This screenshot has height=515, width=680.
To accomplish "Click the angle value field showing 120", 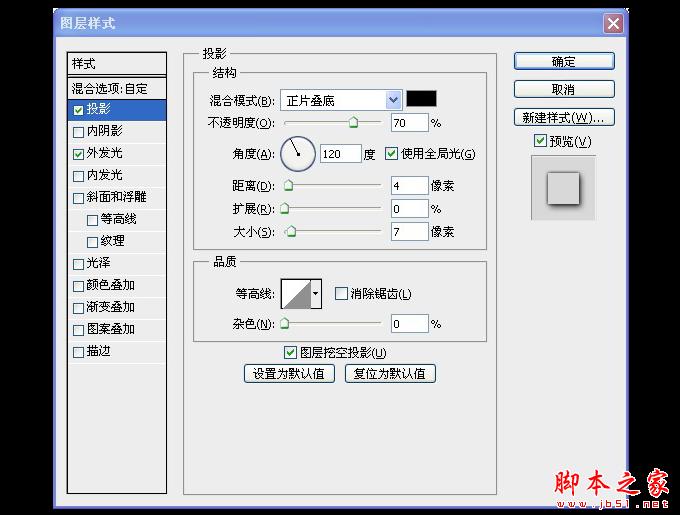I will 340,154.
